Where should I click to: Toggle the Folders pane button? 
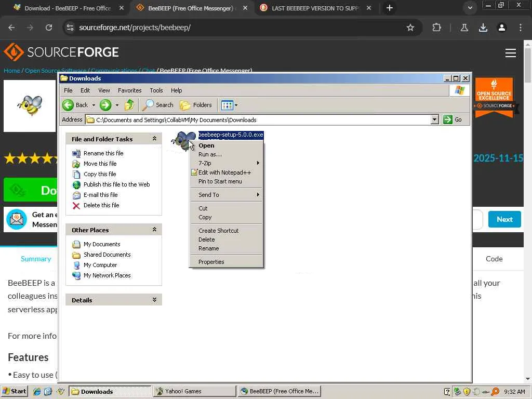[x=196, y=105]
